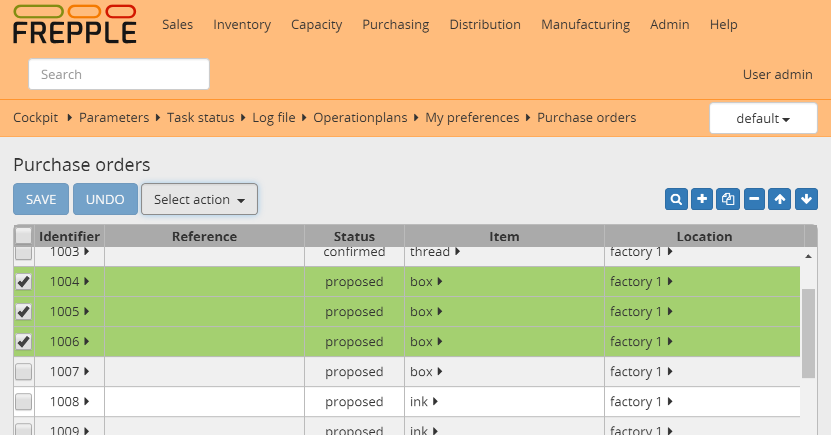The width and height of the screenshot is (831, 435).
Task: Click the delete (minus) icon
Action: coord(755,199)
